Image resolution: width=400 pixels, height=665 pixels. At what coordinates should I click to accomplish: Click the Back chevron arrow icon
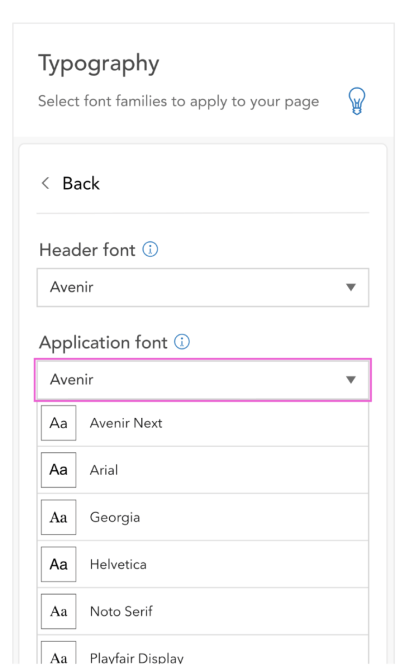(45, 183)
